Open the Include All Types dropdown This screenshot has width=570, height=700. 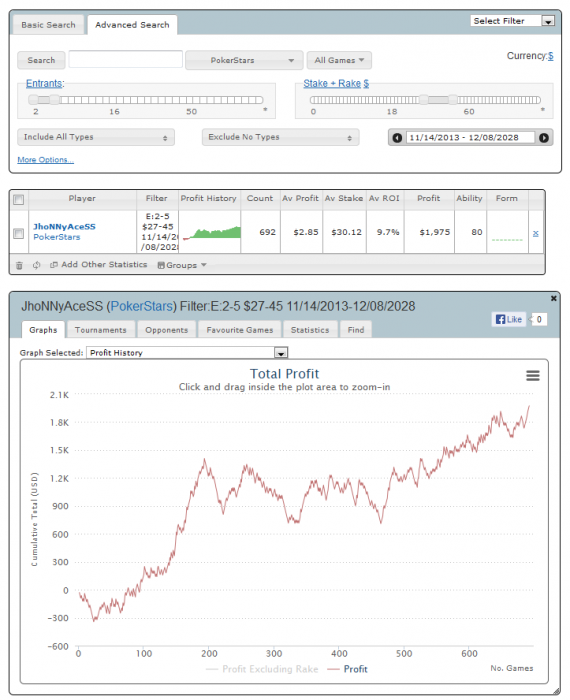(x=96, y=137)
